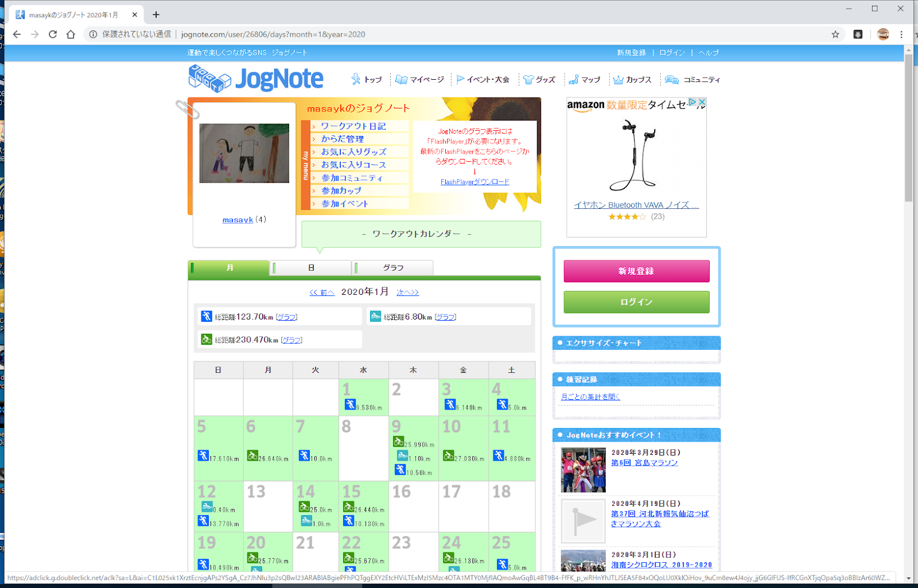Click the 新規登録 link in the top bar
Screen dimensions: 918x588
pyautogui.click(x=631, y=53)
